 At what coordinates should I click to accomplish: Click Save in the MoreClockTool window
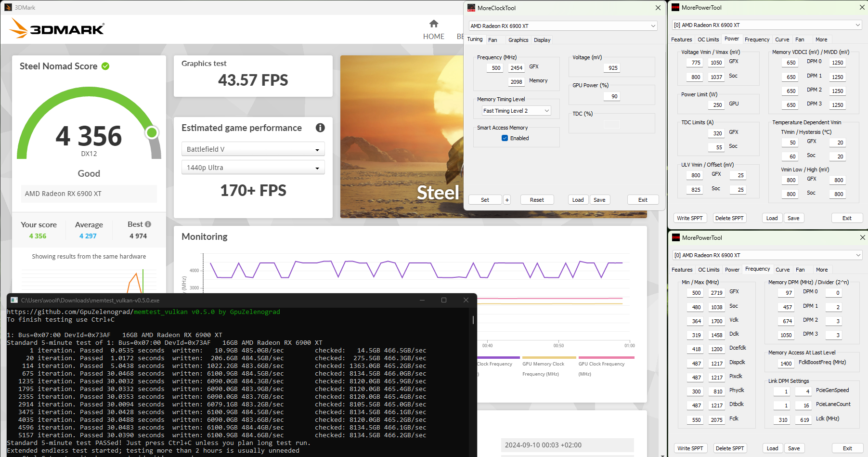click(599, 200)
